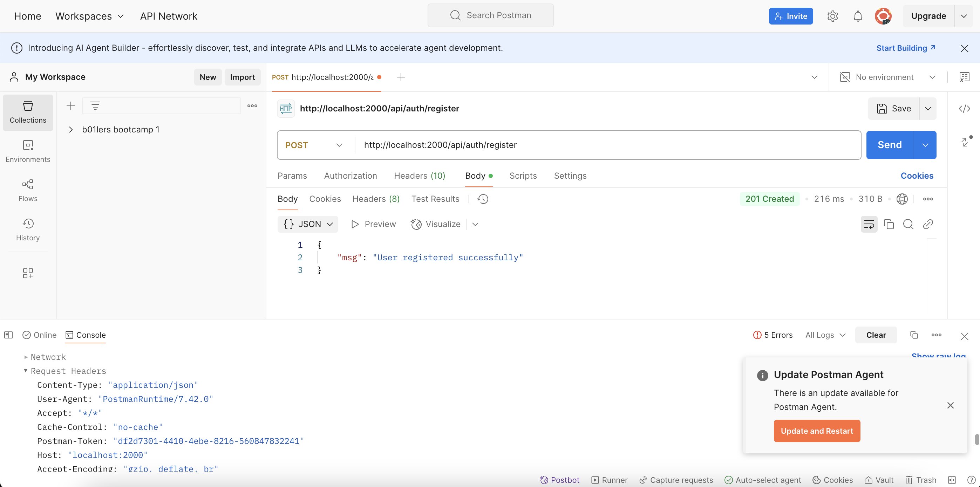Open the settings gear icon
Image resolution: width=980 pixels, height=487 pixels.
(x=832, y=16)
